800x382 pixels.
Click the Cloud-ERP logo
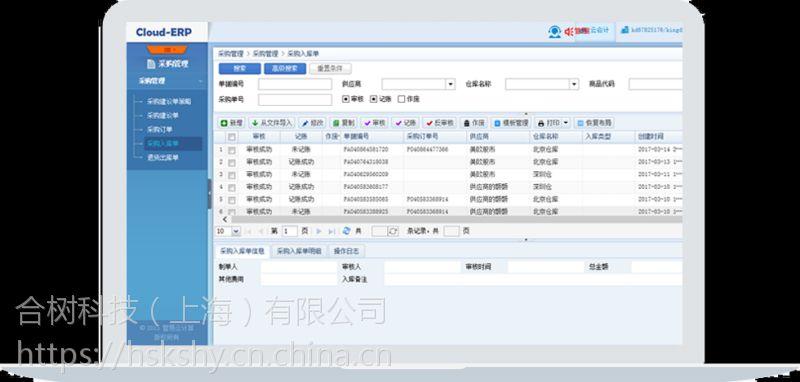click(164, 33)
